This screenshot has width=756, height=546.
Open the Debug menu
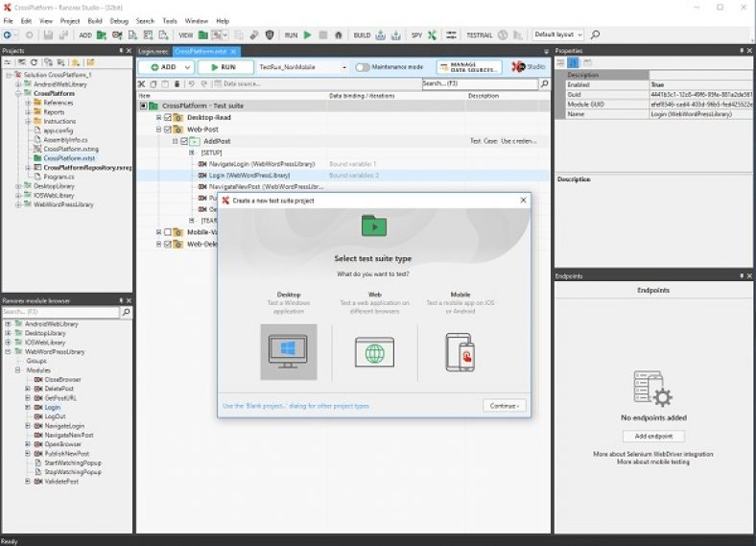click(119, 20)
